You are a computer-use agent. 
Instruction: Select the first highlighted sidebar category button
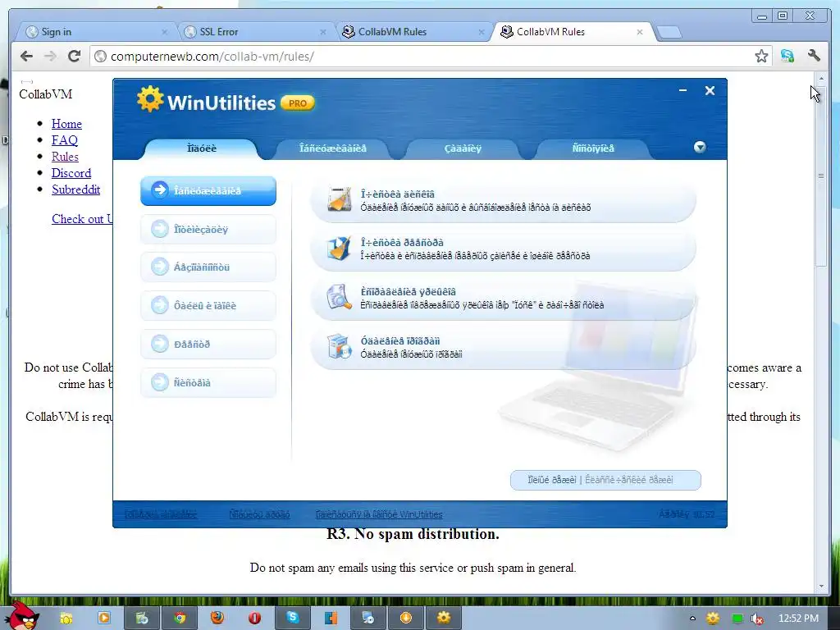click(x=208, y=190)
